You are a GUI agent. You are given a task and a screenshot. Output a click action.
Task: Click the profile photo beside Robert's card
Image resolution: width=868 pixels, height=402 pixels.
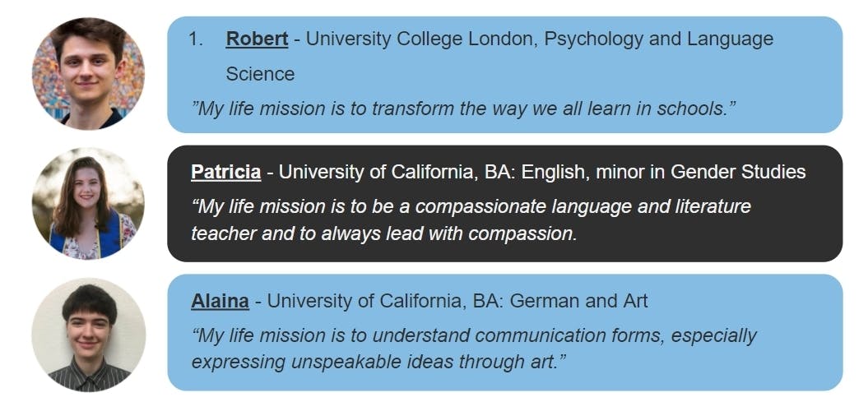[88, 72]
